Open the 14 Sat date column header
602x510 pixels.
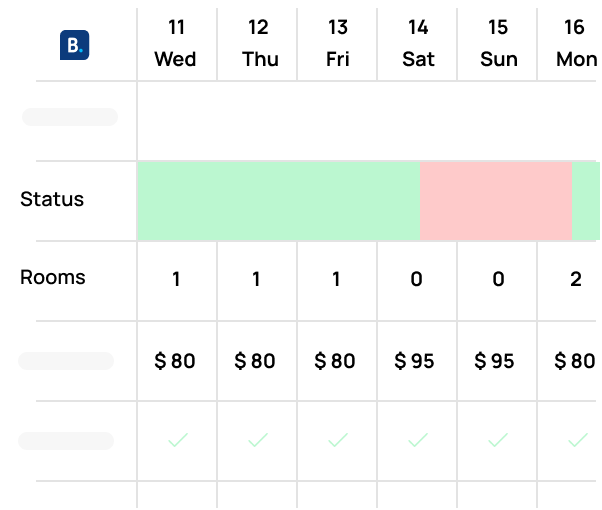[x=418, y=43]
